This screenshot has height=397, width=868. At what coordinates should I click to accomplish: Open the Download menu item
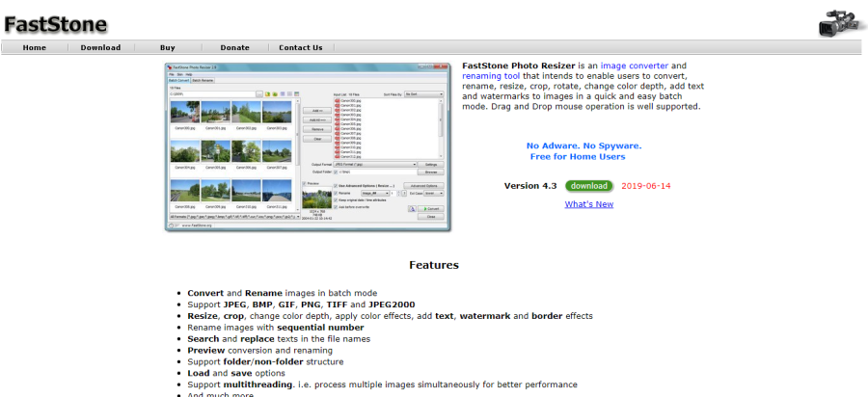(x=100, y=47)
